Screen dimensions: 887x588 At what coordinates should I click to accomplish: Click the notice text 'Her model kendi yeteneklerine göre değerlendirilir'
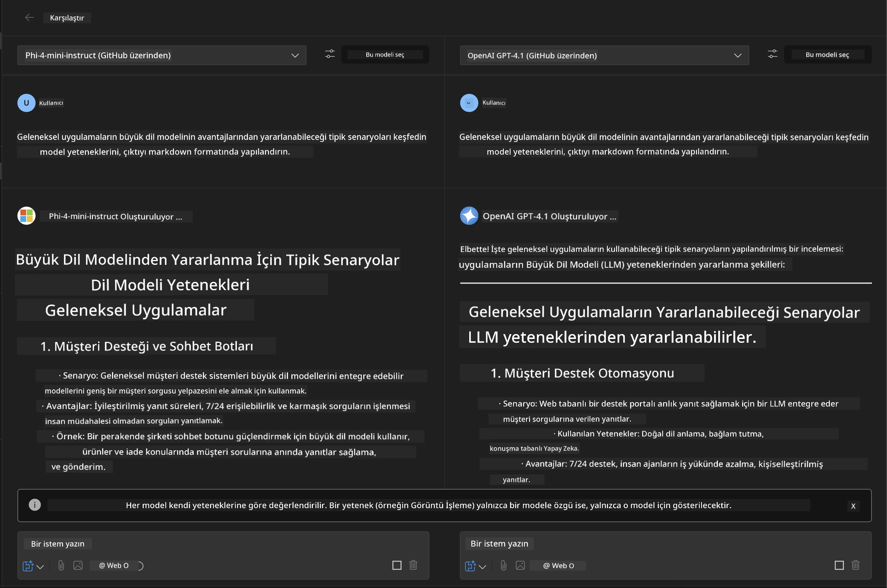click(x=428, y=505)
